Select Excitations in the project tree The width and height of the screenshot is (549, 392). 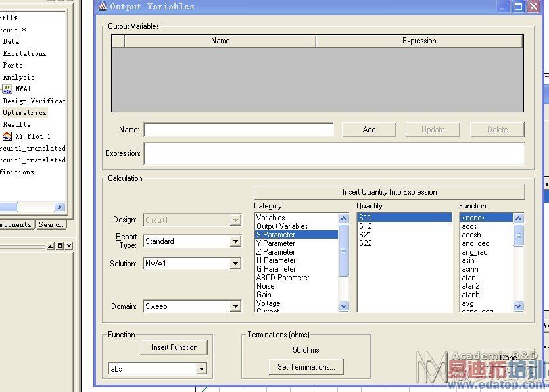tap(24, 53)
